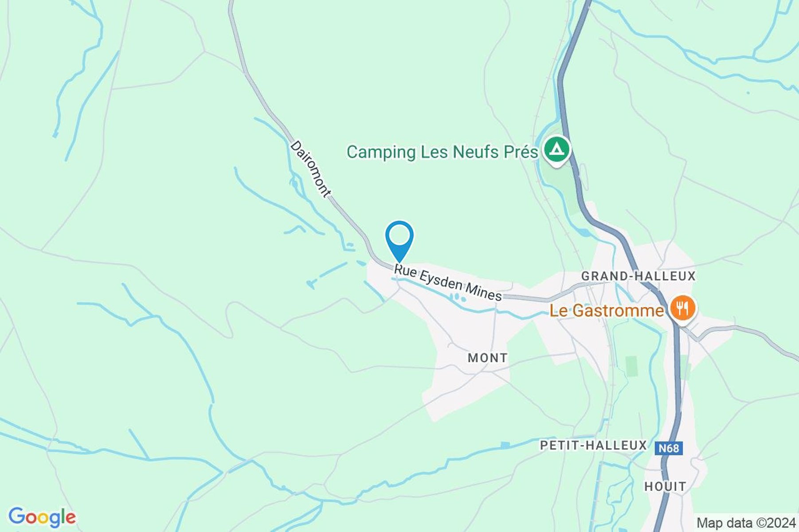Open the Camping Les Neufs Prés label

tap(442, 152)
